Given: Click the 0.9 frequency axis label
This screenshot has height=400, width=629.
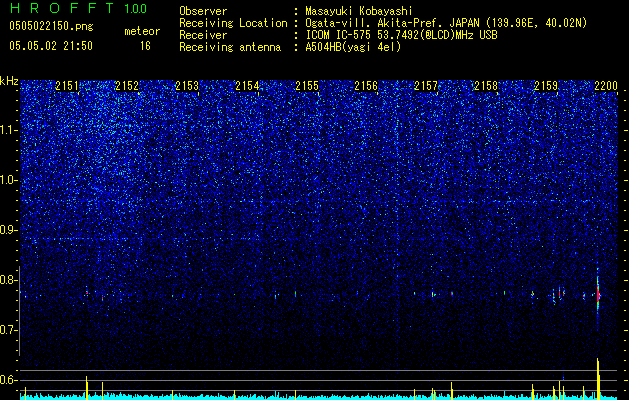Looking at the screenshot, I should click(x=9, y=230).
